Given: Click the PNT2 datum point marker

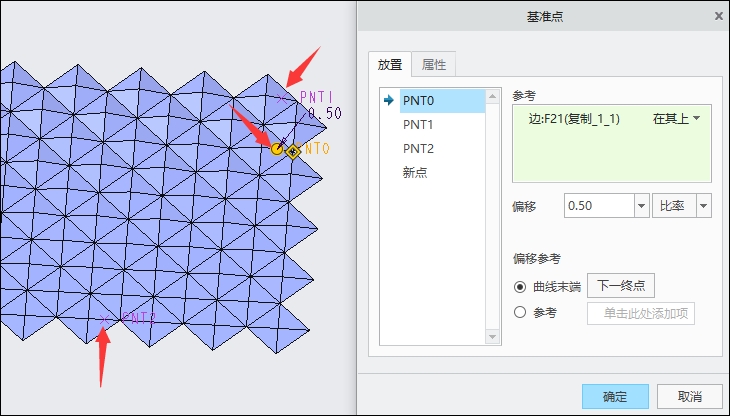Looking at the screenshot, I should point(104,319).
